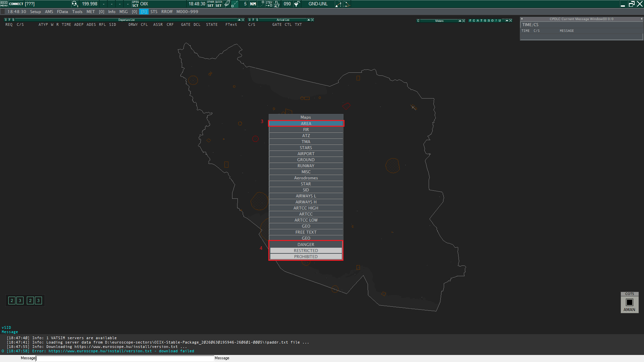Close the Arrival List with its X icon

pos(313,20)
